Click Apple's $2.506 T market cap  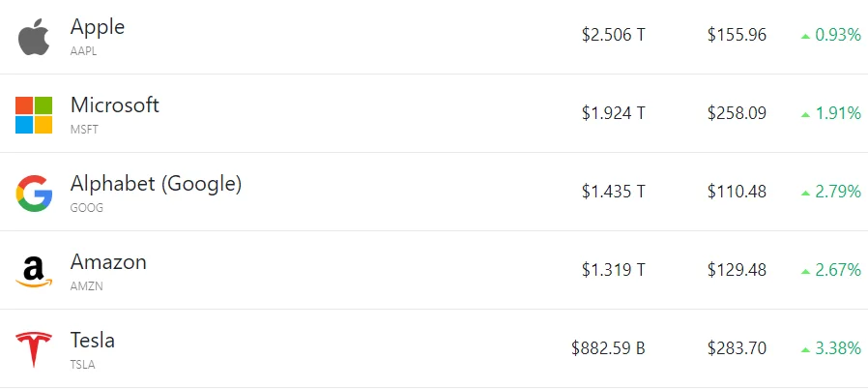pyautogui.click(x=613, y=35)
